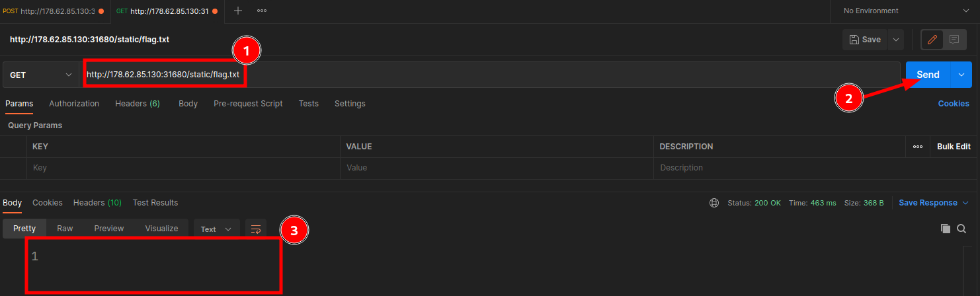
Task: Expand the Save options chevron
Action: pos(896,40)
